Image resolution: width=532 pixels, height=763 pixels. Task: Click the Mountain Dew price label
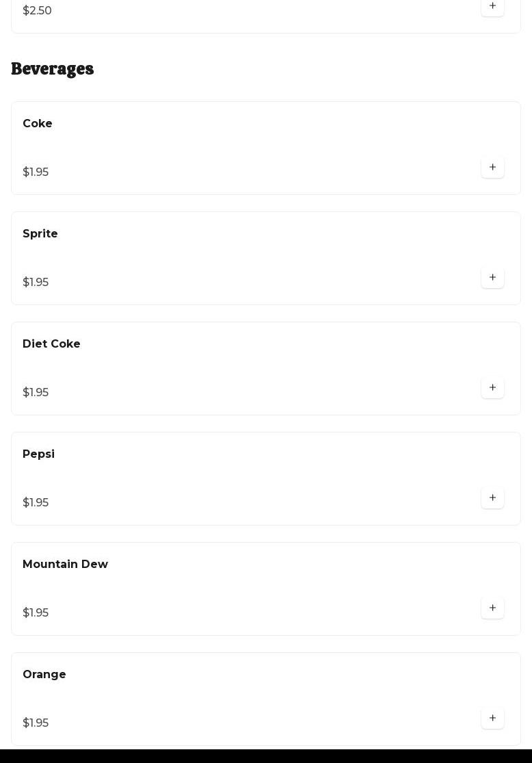point(36,613)
